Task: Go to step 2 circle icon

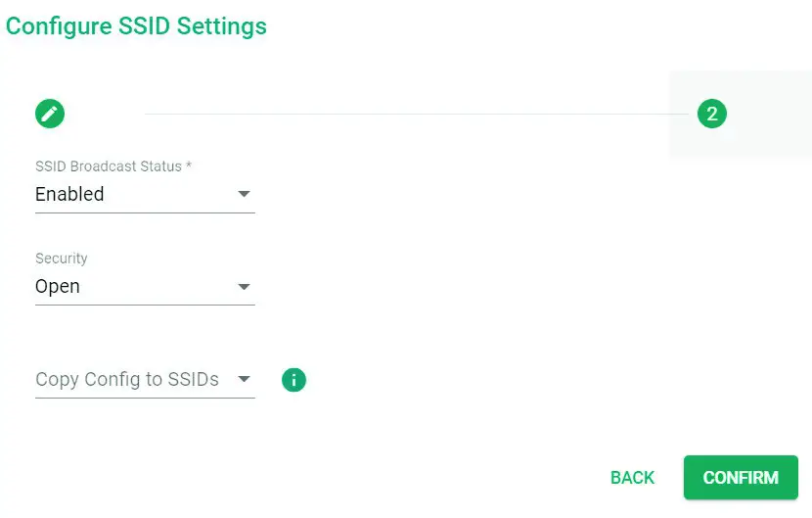Action: click(711, 114)
